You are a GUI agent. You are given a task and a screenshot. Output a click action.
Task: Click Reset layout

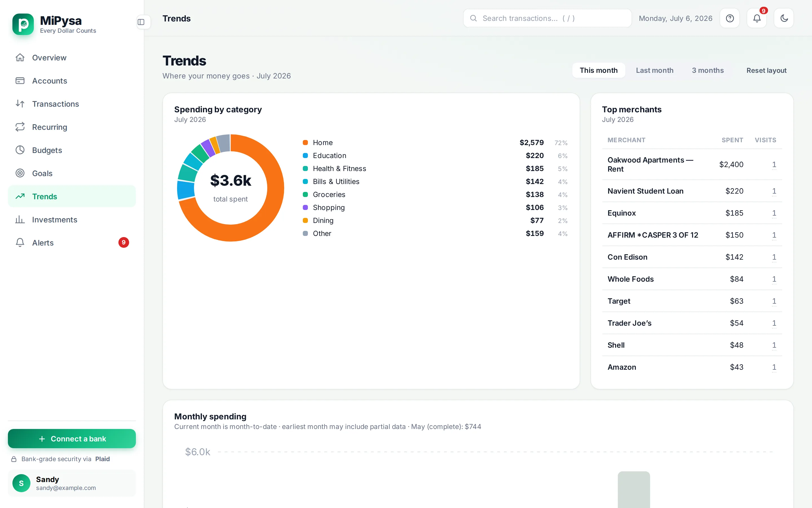point(766,70)
